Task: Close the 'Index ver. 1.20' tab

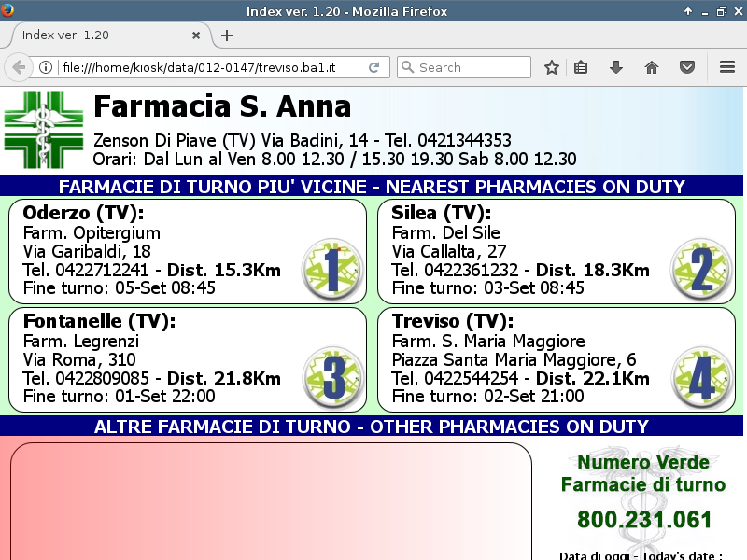Action: [x=196, y=35]
